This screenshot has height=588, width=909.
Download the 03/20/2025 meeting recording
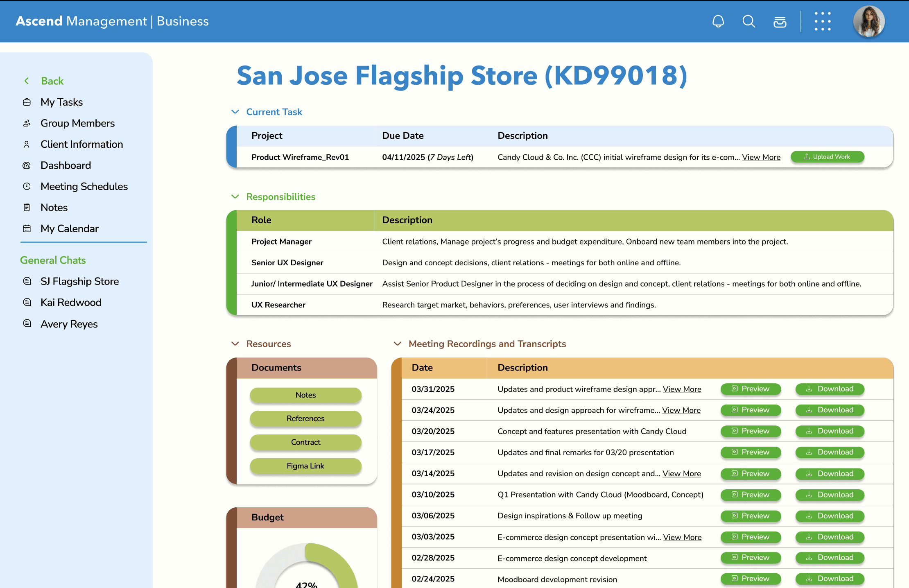click(830, 431)
